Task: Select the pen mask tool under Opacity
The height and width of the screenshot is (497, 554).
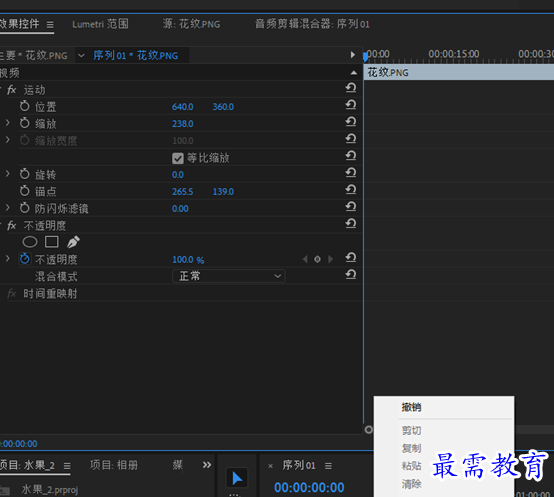Action: coord(73,242)
